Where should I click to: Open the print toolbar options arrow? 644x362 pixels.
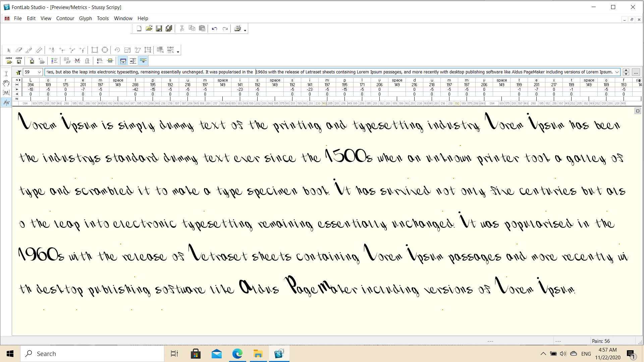[x=245, y=31]
